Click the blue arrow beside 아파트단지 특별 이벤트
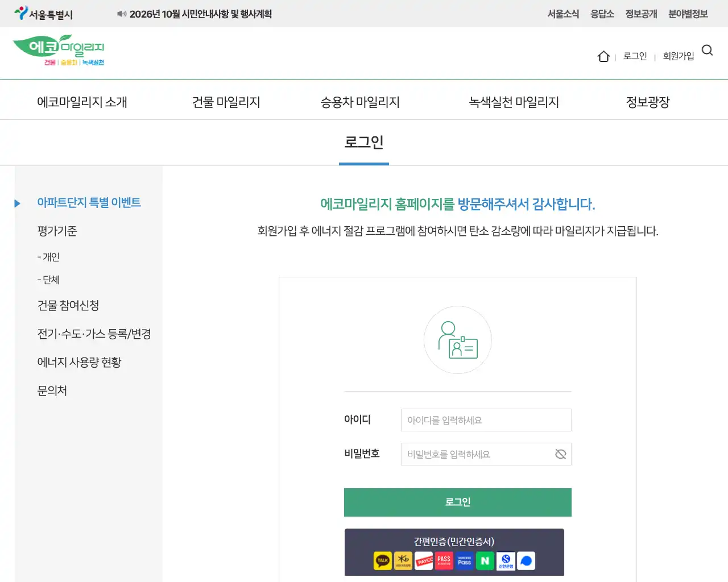Viewport: 728px width, 582px height. 18,203
